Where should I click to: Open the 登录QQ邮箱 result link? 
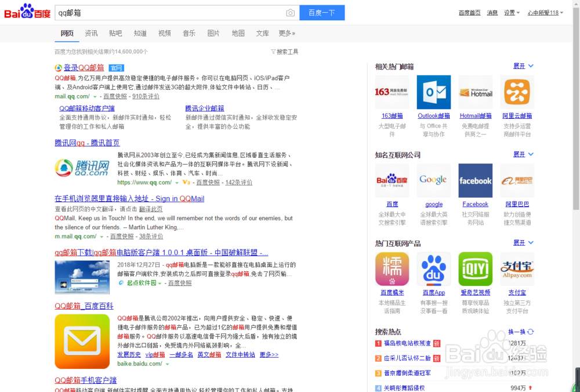point(84,68)
